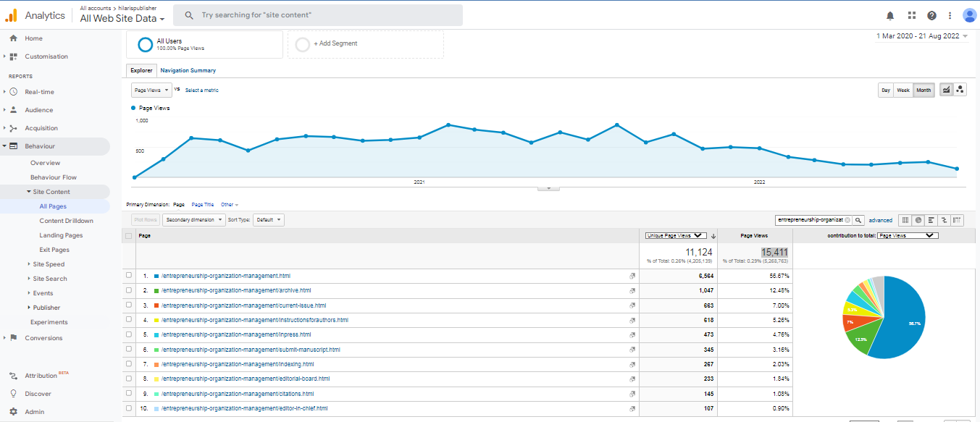Select the pivot table view icon
The image size is (980, 422).
tap(958, 220)
